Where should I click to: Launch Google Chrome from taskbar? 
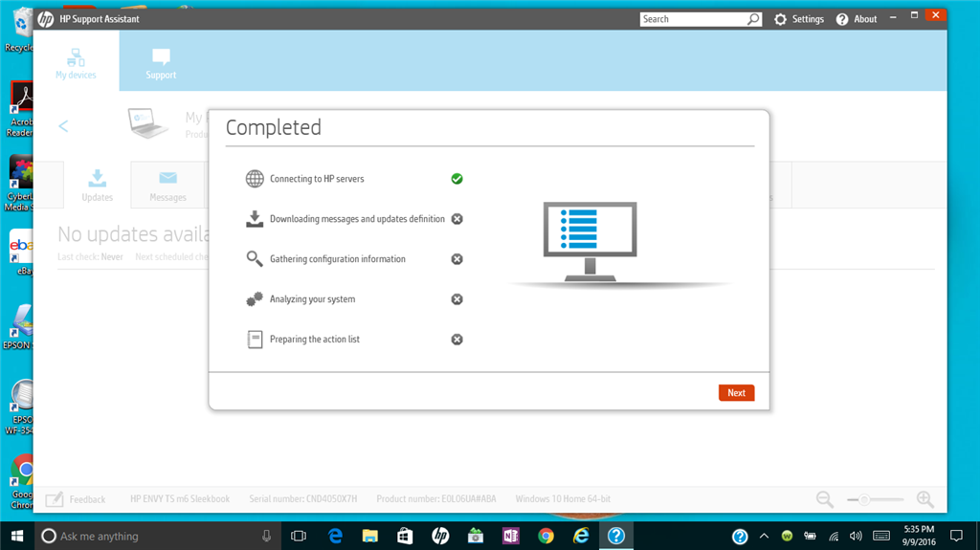click(x=546, y=536)
